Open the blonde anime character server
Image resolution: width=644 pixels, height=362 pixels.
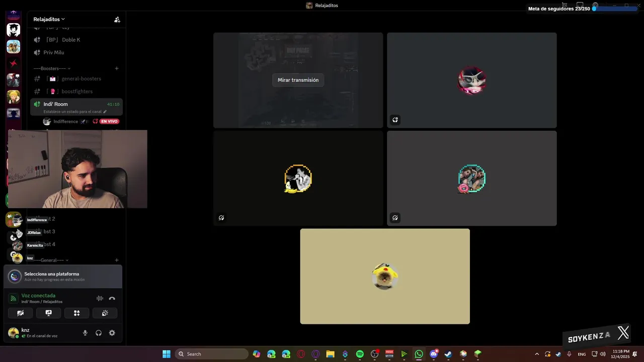[14, 97]
